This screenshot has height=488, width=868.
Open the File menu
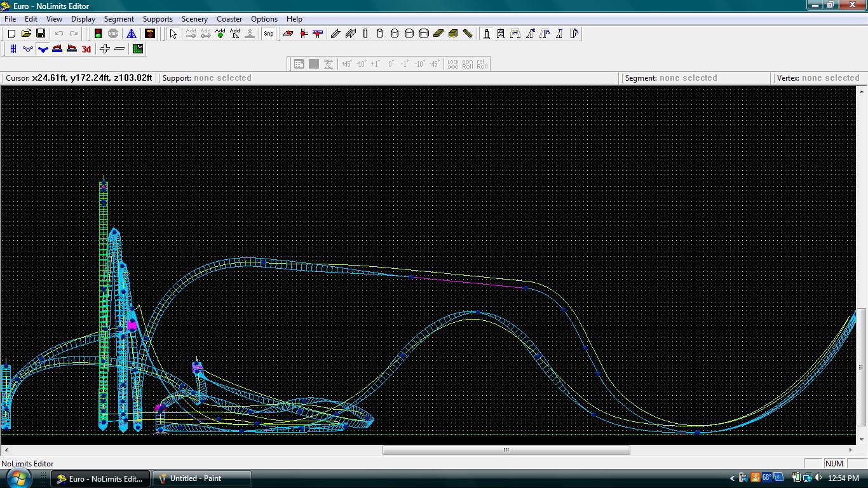pos(10,19)
